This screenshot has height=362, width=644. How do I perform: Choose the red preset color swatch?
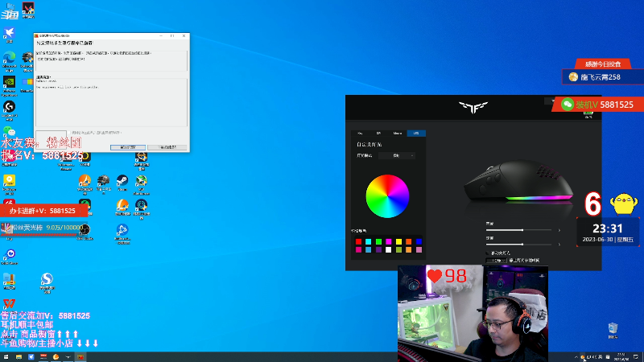coord(358,242)
